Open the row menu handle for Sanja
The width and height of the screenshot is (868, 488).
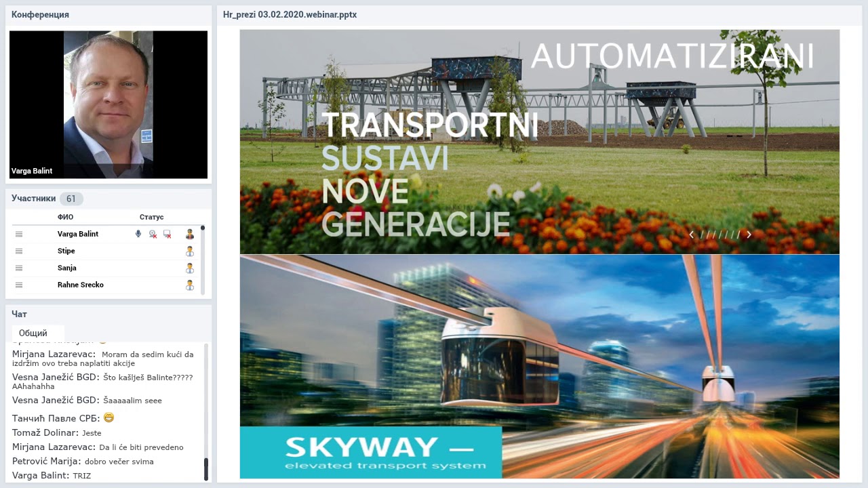pos(19,268)
